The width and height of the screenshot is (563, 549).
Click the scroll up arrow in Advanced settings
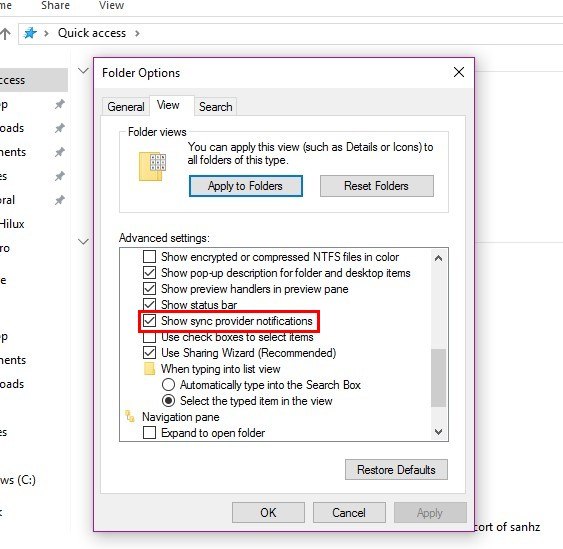pyautogui.click(x=438, y=258)
